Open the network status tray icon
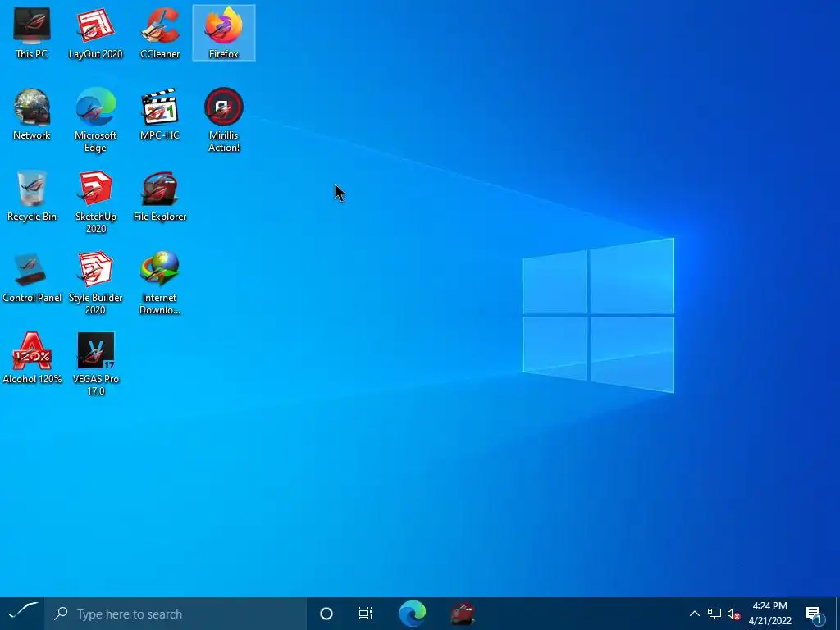Image resolution: width=840 pixels, height=630 pixels. 714,614
